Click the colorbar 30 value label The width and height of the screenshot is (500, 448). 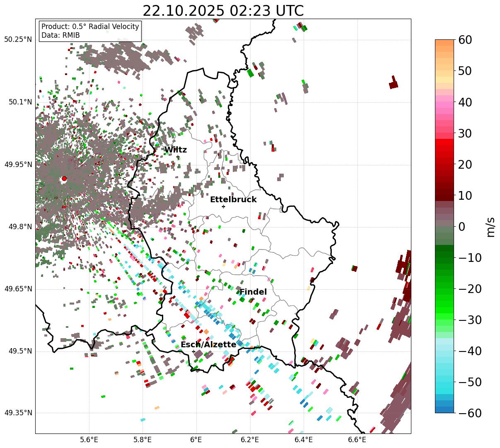(465, 133)
